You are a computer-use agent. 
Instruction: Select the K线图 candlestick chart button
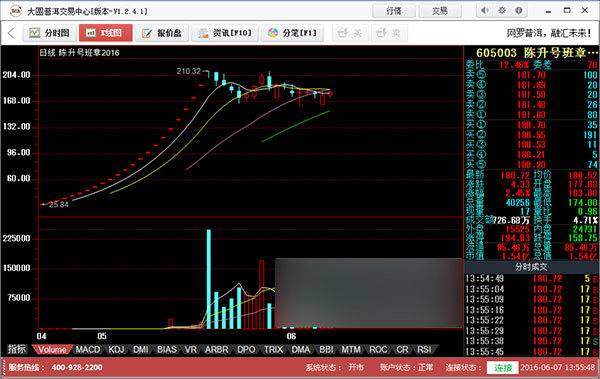click(x=106, y=33)
